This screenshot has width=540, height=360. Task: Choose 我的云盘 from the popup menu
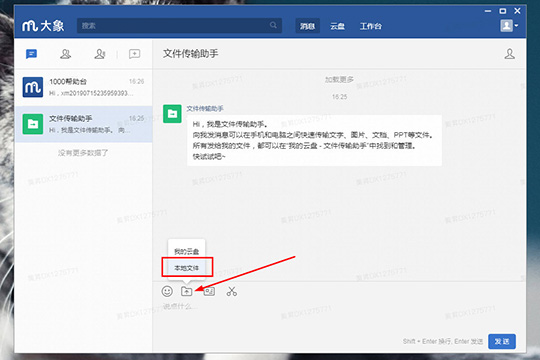[186, 252]
